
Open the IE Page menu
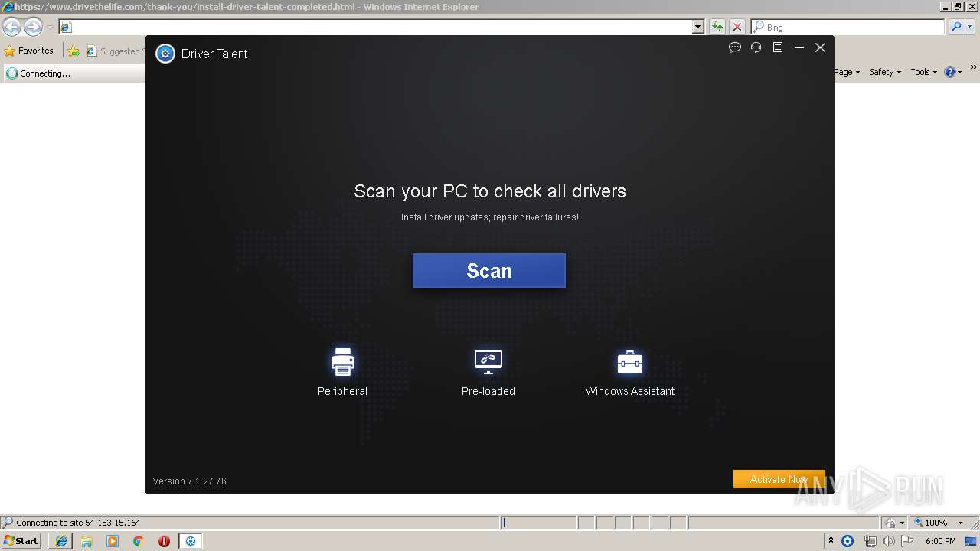tap(847, 72)
